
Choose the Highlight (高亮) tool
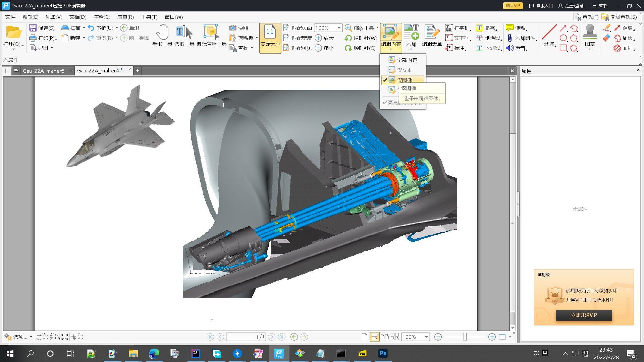(x=486, y=28)
